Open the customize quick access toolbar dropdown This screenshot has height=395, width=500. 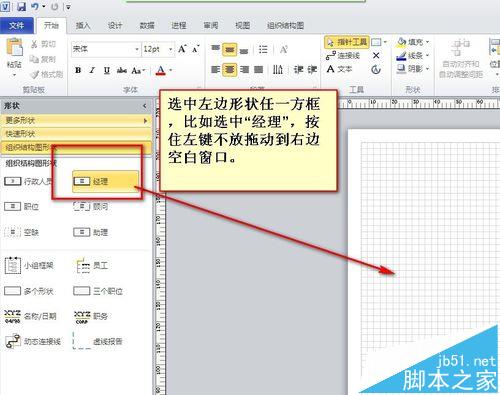point(68,7)
